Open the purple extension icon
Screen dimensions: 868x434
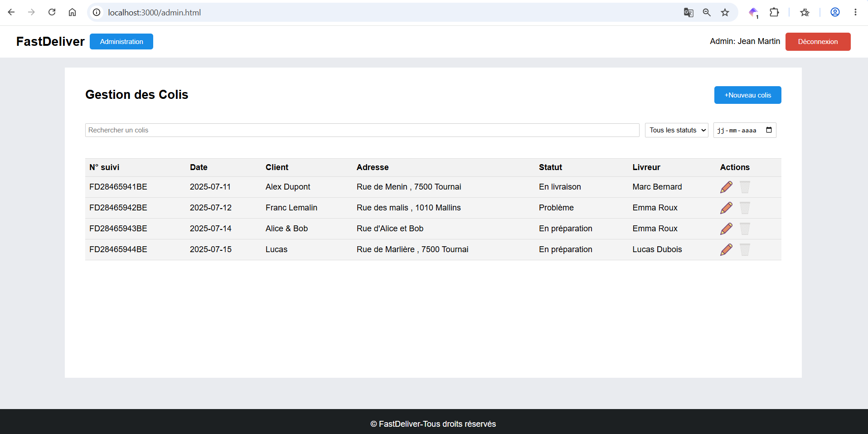pos(753,13)
